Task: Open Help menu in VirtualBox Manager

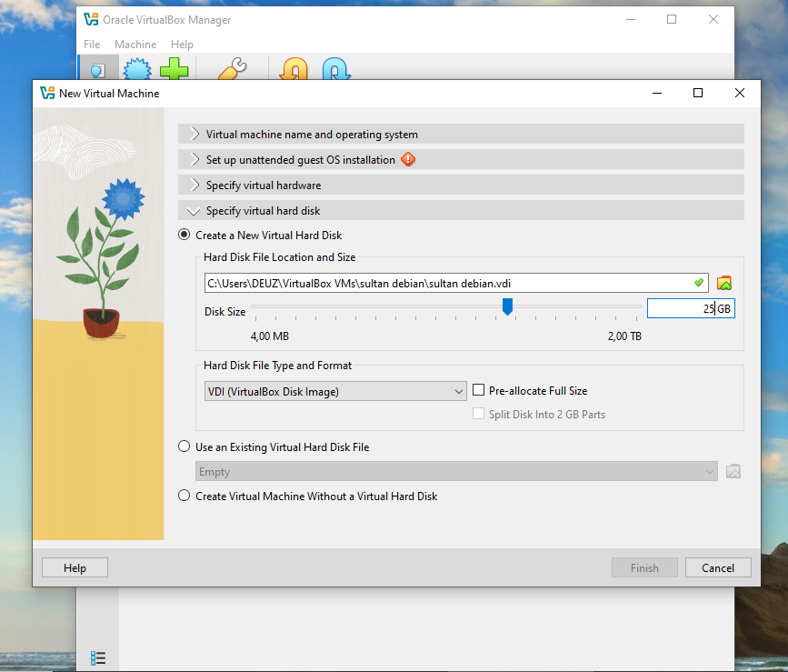Action: click(x=182, y=45)
